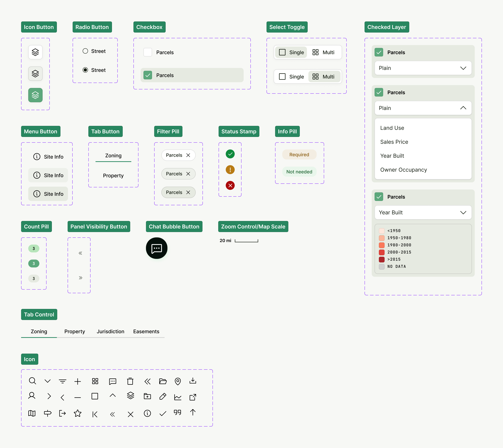Click the Not needed info pill
This screenshot has height=448, width=503.
[299, 172]
